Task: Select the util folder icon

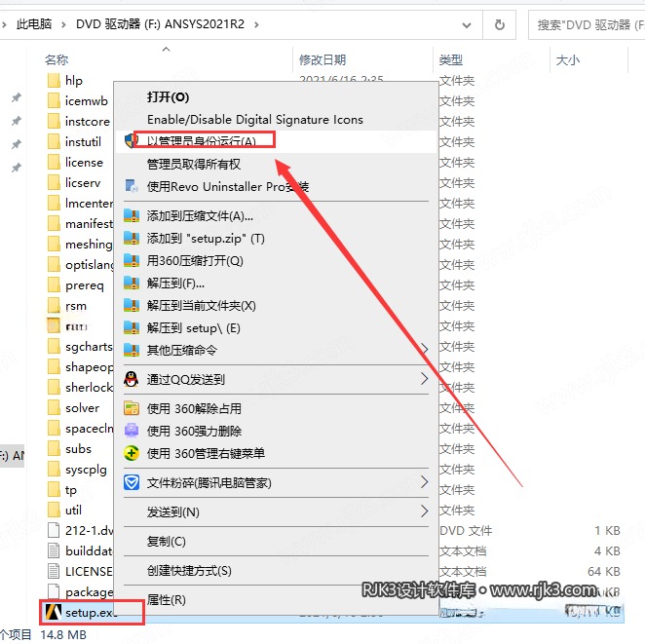Action: [x=54, y=511]
